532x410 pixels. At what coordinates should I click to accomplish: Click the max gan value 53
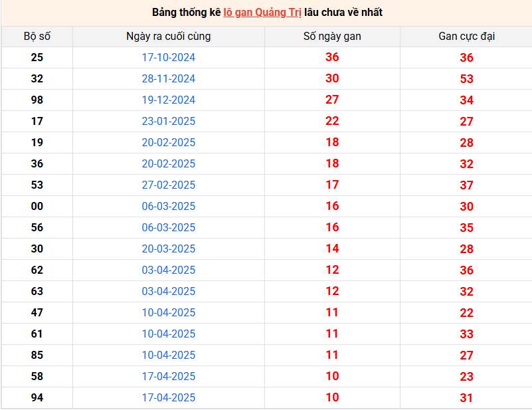click(466, 79)
